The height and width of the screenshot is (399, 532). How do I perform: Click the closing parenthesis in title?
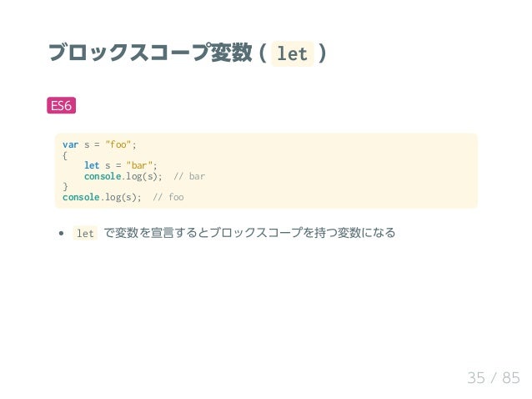(323, 53)
